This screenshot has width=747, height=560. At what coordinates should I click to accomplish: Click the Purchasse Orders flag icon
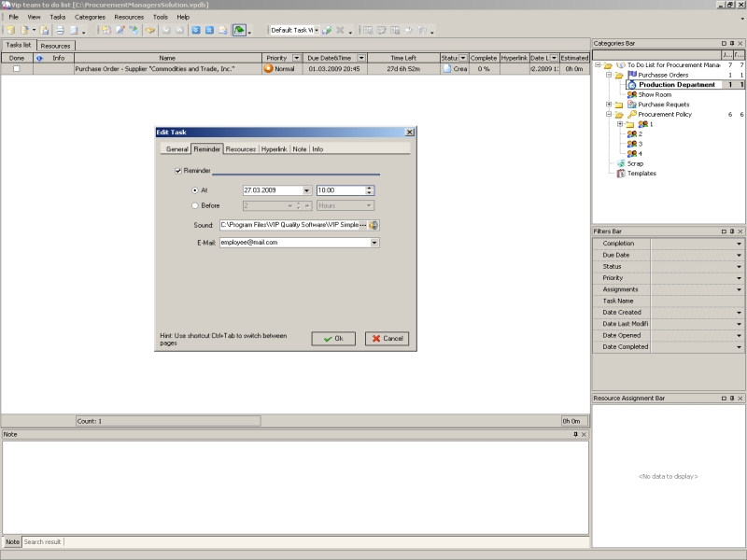632,75
